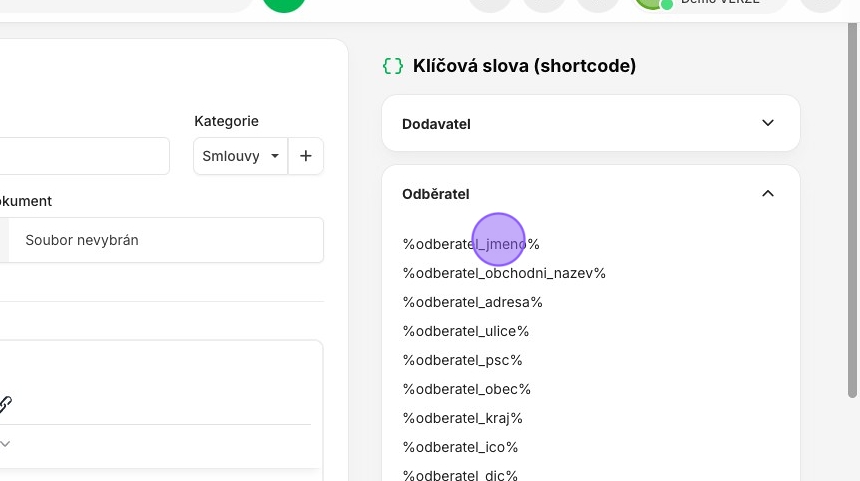This screenshot has height=481, width=860.
Task: Focus the text input left of Kategorie
Action: pos(85,156)
